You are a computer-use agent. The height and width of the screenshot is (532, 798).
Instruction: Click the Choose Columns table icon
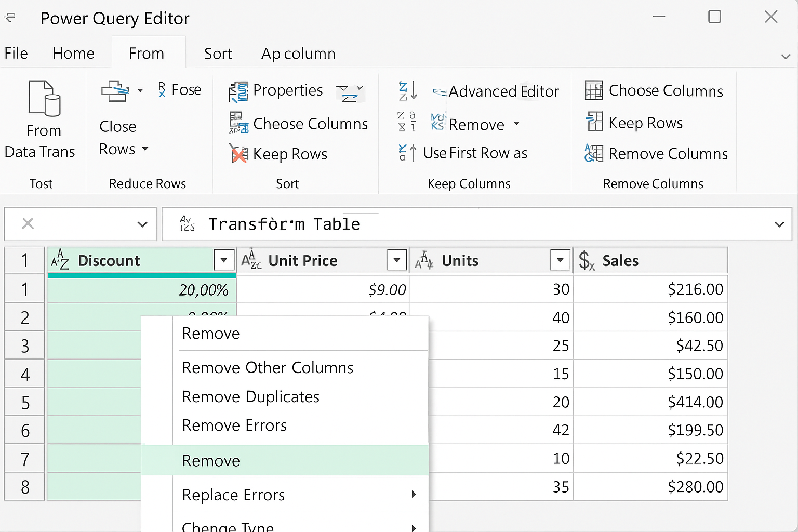[594, 90]
